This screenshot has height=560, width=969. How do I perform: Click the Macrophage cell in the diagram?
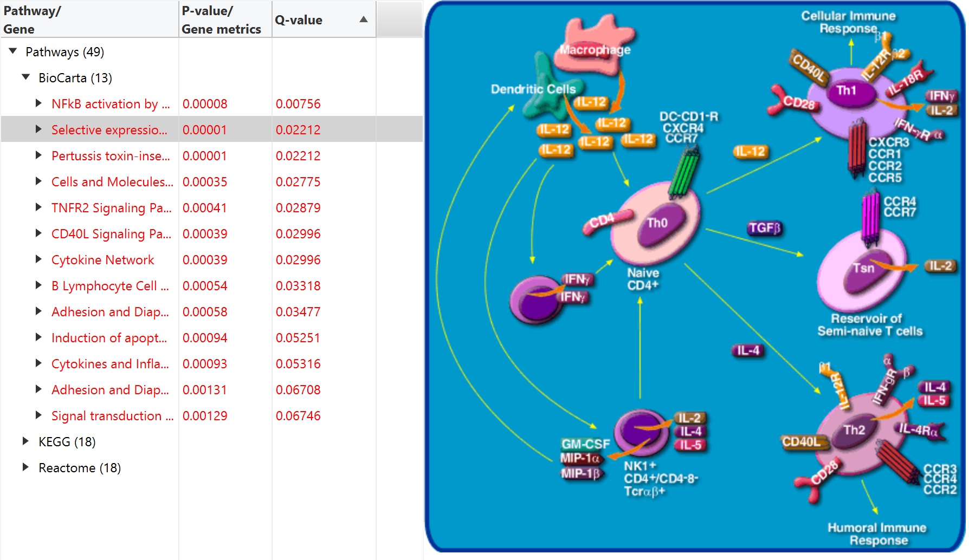595,45
